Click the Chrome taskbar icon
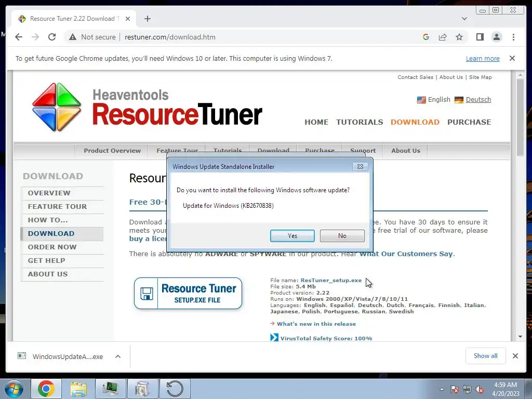The image size is (532, 399). 46,389
